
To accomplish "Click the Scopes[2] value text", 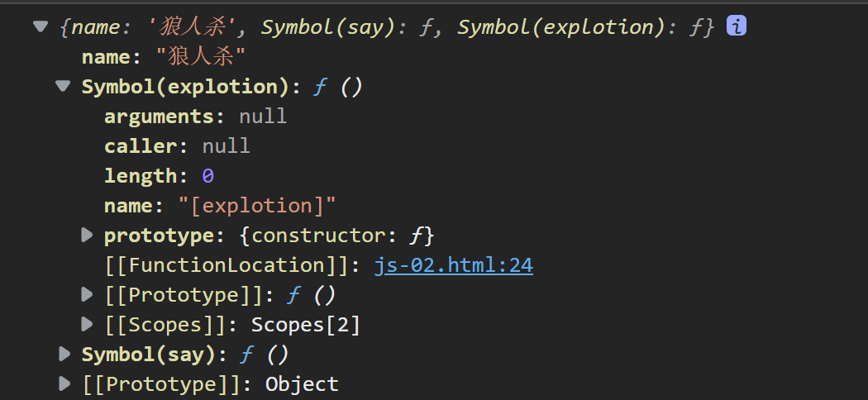I will (306, 325).
